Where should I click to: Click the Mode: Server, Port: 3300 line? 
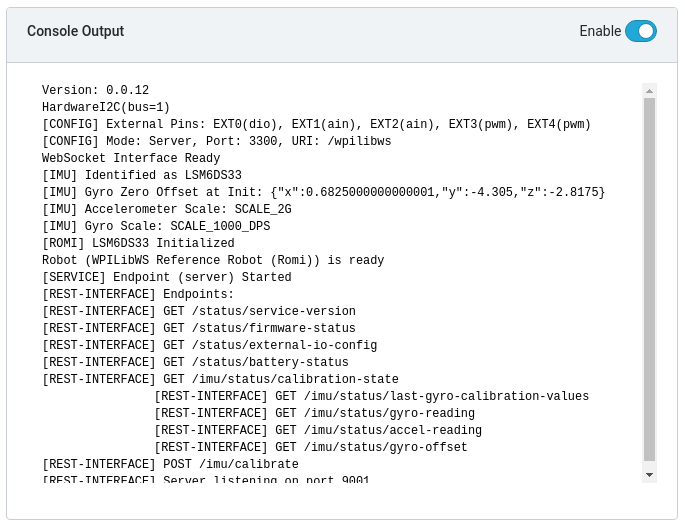[217, 141]
